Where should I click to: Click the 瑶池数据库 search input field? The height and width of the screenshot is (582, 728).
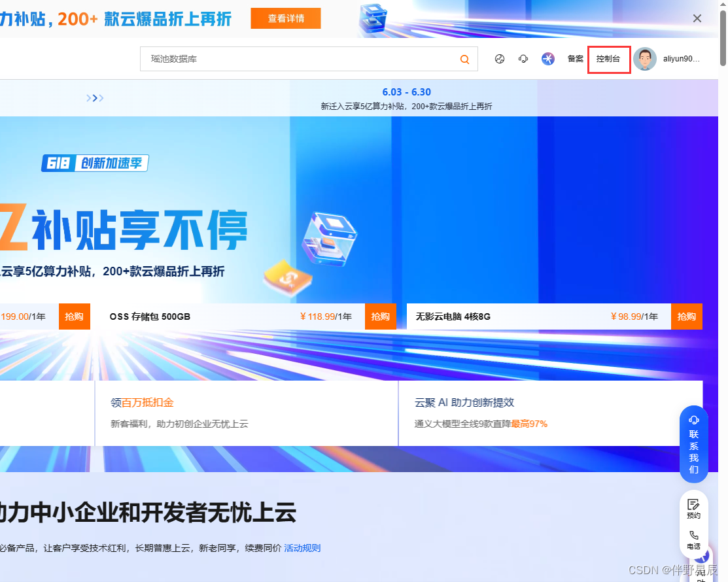pos(309,59)
